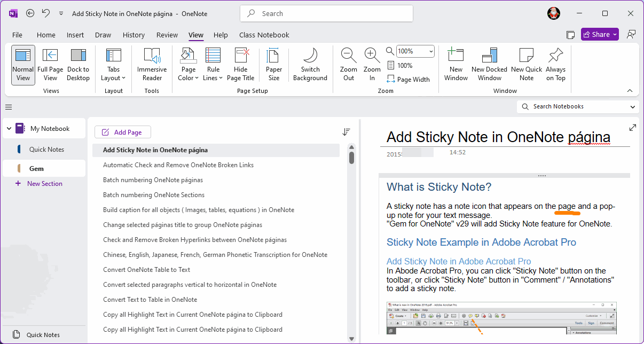Open the History ribbon tab
644x344 pixels.
(133, 35)
